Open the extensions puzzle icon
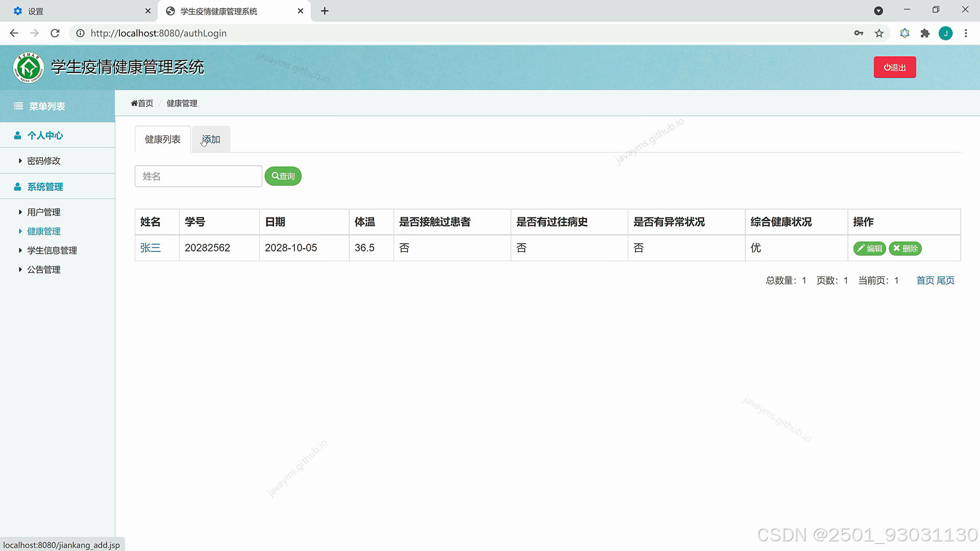 click(925, 33)
